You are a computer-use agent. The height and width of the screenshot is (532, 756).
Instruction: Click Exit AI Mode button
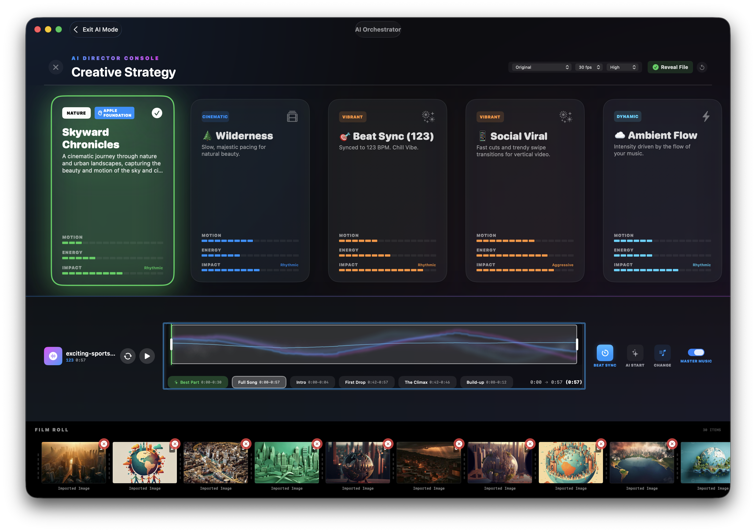point(96,30)
